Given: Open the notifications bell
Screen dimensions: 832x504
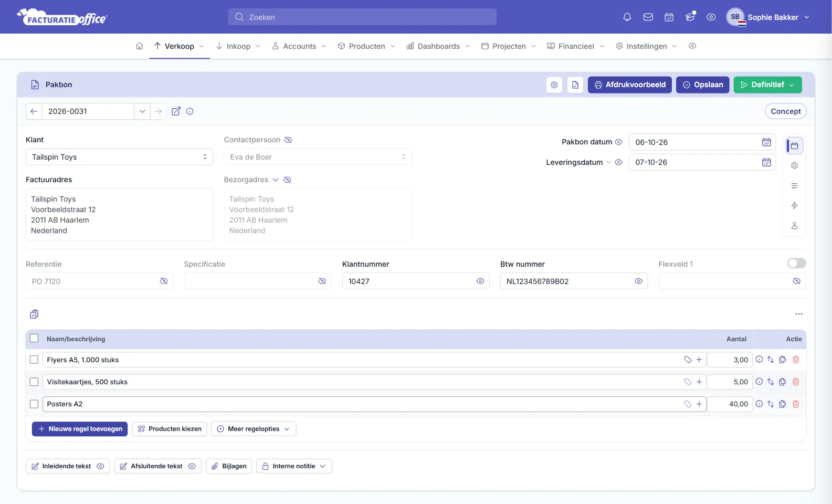Looking at the screenshot, I should point(627,17).
